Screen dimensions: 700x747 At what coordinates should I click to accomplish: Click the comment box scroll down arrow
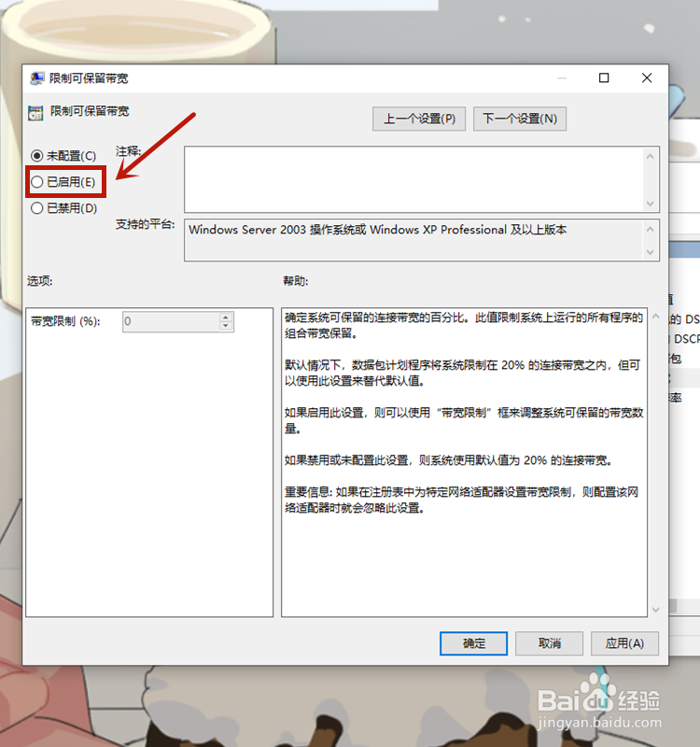coord(650,204)
